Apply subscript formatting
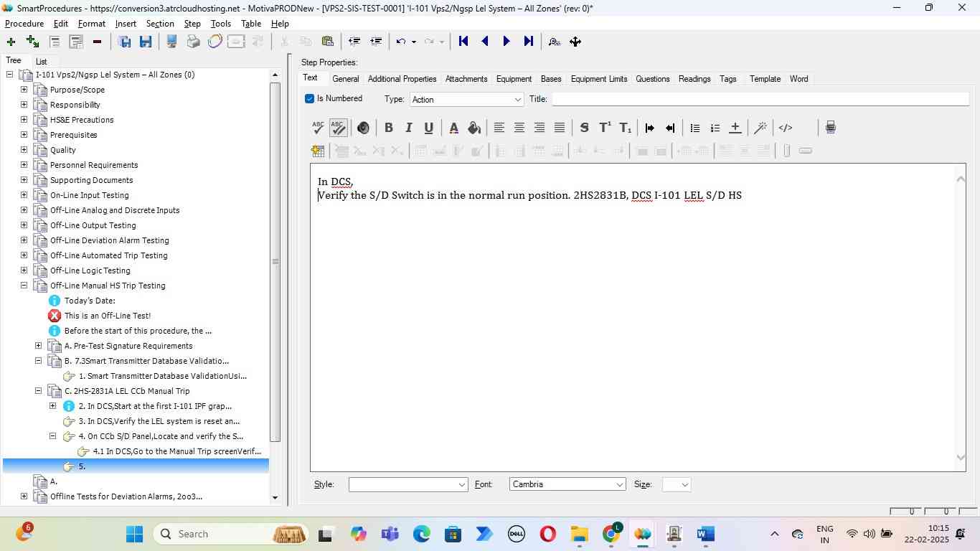 pyautogui.click(x=626, y=128)
